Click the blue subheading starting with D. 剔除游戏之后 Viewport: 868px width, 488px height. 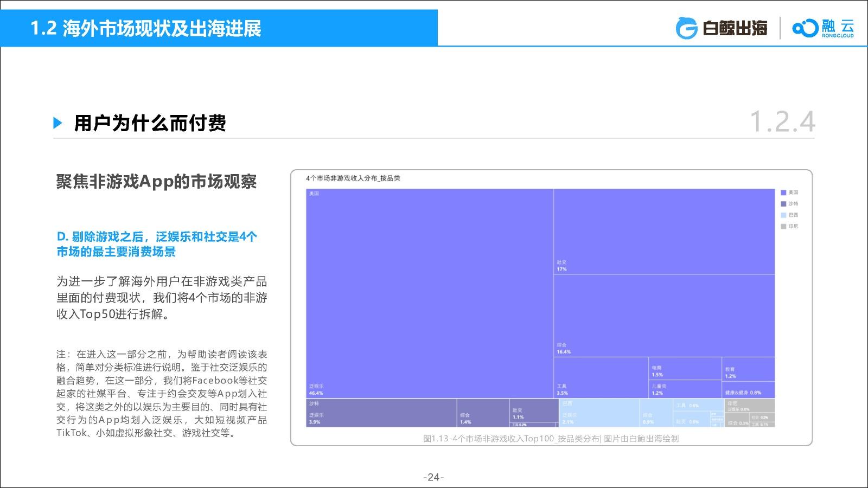pos(157,244)
